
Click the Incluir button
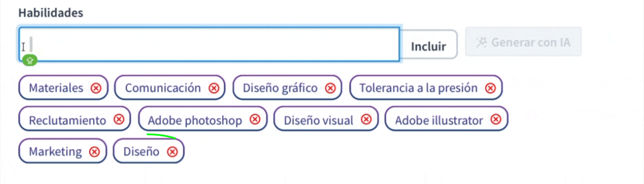[428, 46]
